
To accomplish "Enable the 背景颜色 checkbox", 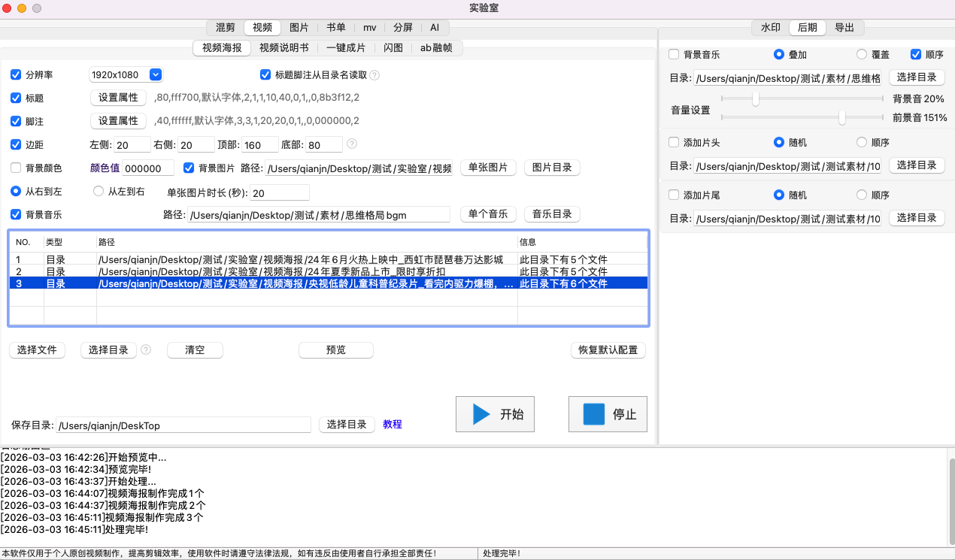I will 16,168.
